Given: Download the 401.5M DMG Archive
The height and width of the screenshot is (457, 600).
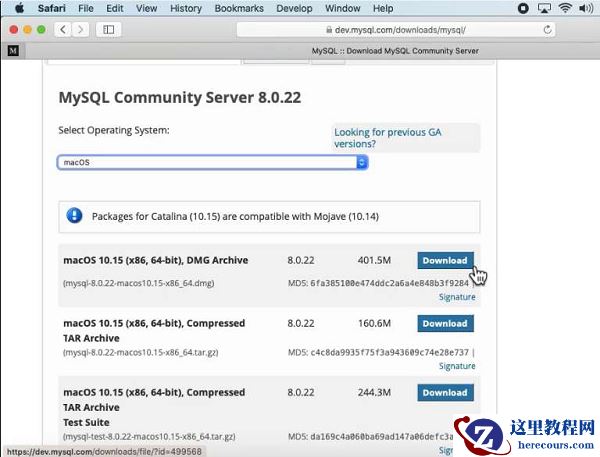Looking at the screenshot, I should tap(445, 260).
